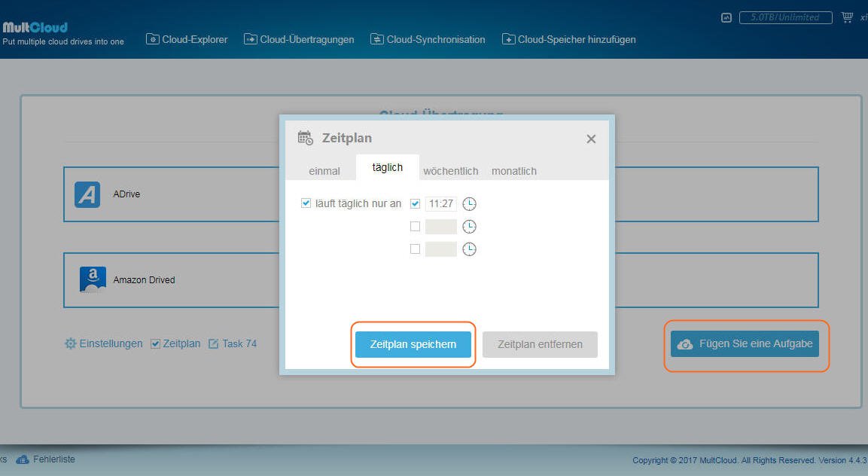Click the Cloud-Synchronisation sync icon

377,39
